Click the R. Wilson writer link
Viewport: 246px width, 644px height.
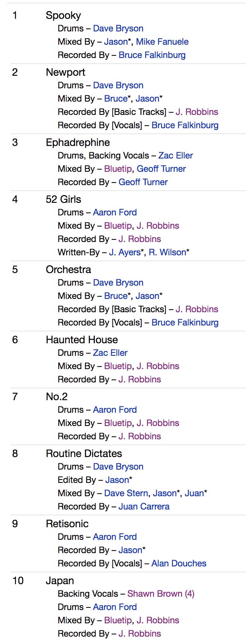point(167,252)
